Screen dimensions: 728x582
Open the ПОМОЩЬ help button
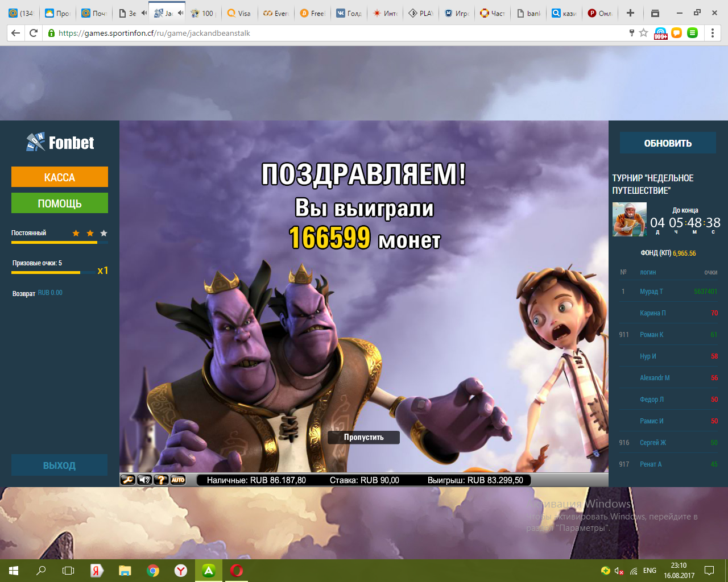(60, 203)
